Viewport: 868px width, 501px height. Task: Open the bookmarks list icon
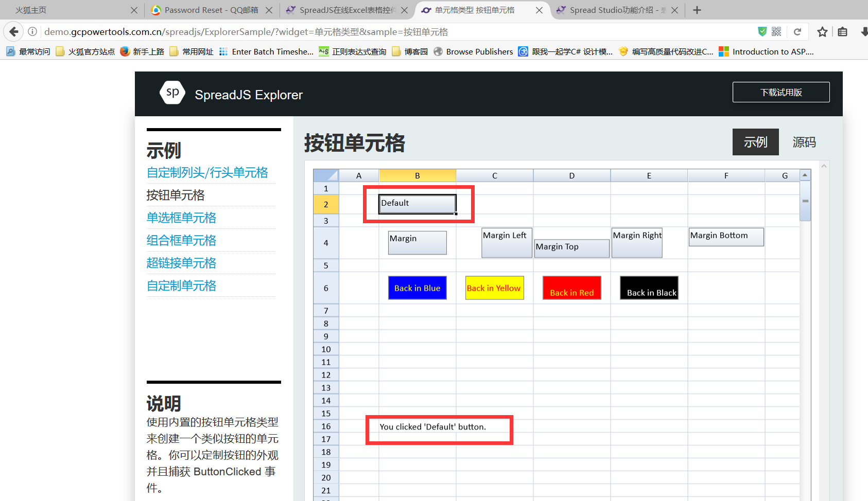click(842, 32)
